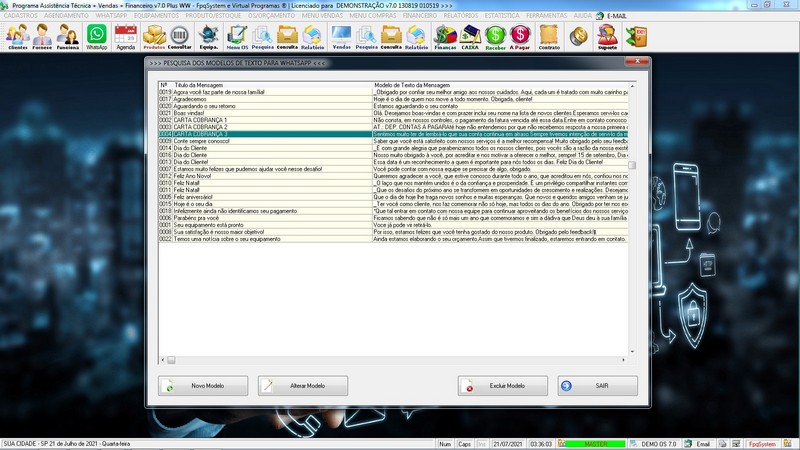Screen dimensions: 800x450
Task: Click the horizontal scrollbar right arrow
Action: [623, 360]
